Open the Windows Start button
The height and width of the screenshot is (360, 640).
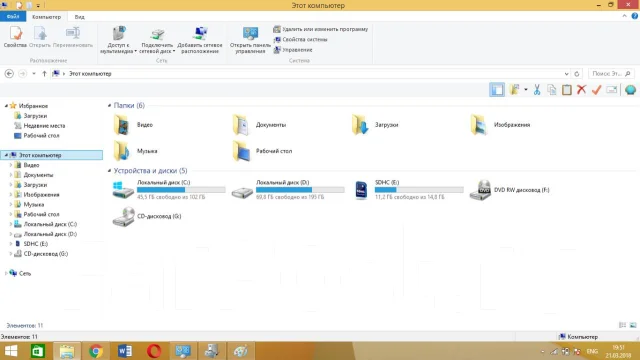tap(11, 351)
